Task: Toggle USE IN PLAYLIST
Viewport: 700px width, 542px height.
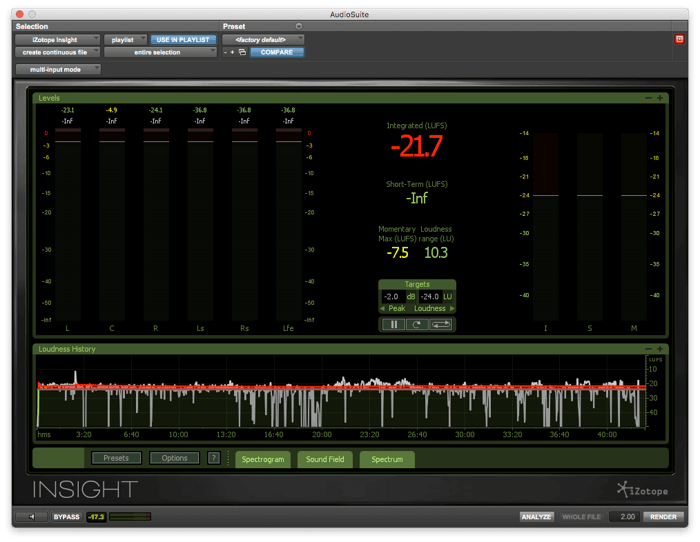Action: [x=183, y=40]
